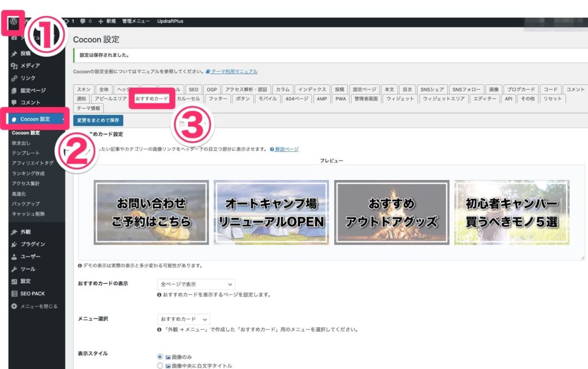Switch to the フッター tab

218,99
